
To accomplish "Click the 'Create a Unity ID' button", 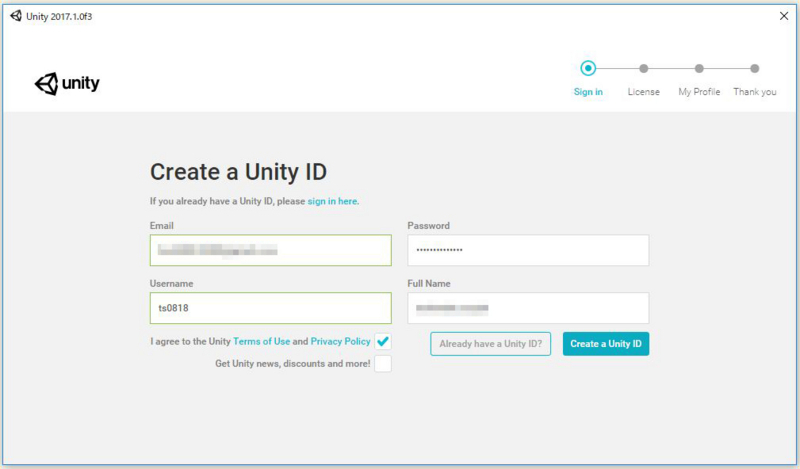I will (x=606, y=344).
